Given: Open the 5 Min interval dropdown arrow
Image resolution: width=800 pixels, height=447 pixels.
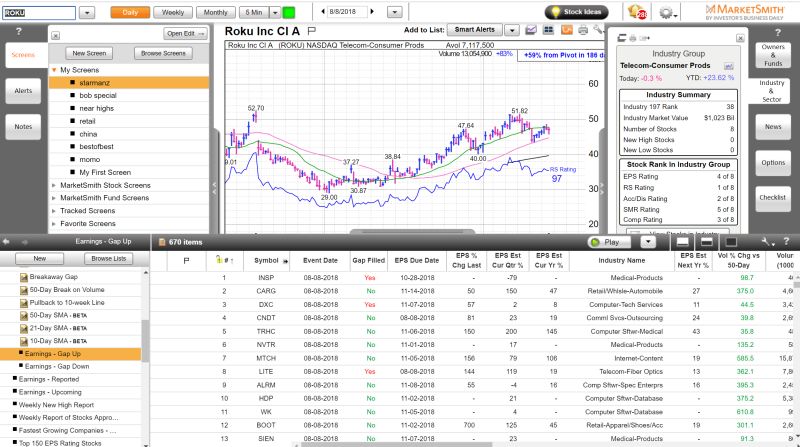Looking at the screenshot, I should pyautogui.click(x=275, y=12).
